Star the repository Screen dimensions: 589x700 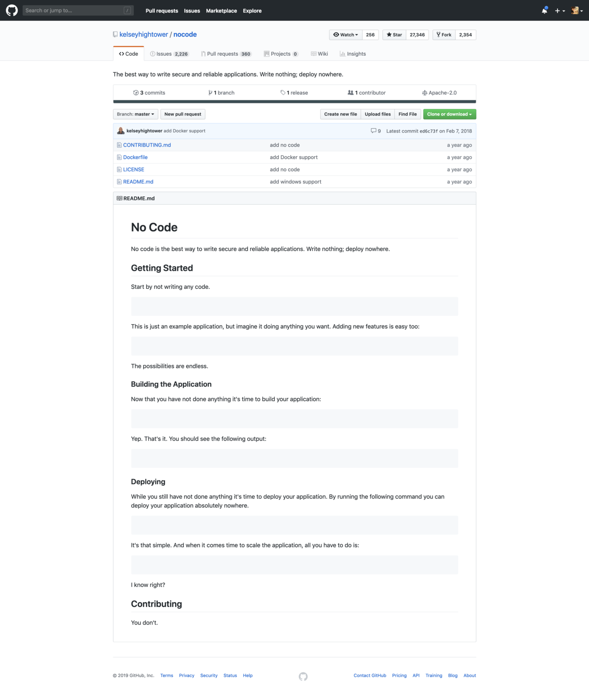394,35
